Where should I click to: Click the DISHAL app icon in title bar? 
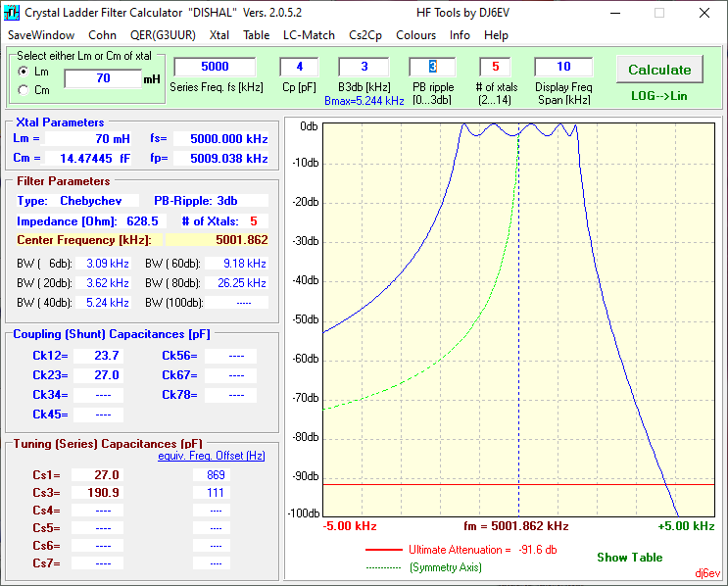pyautogui.click(x=11, y=12)
